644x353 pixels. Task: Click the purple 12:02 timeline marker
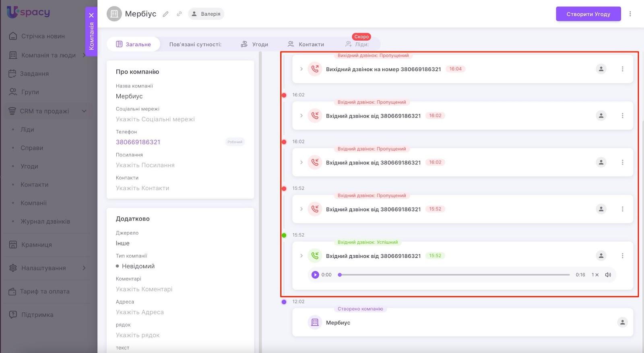point(284,302)
